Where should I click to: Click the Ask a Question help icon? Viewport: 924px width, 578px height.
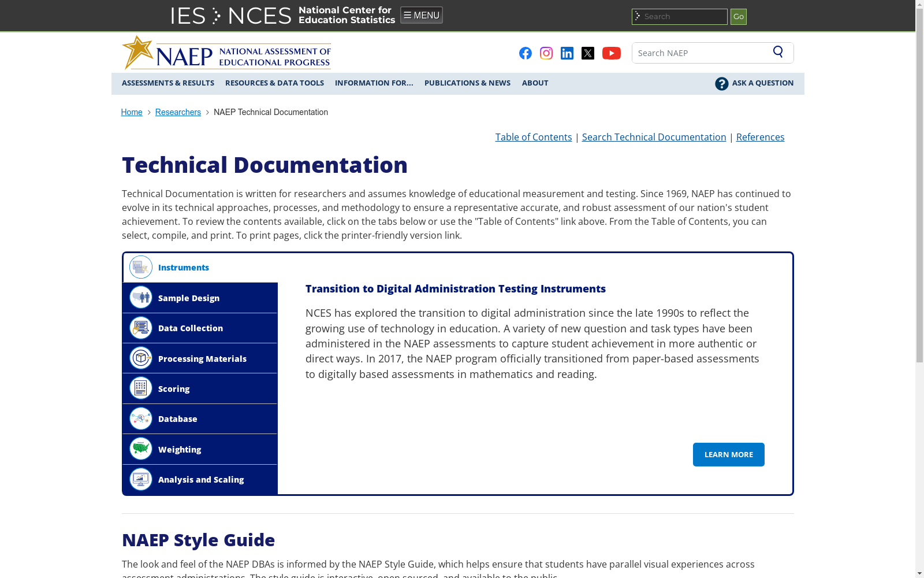(x=721, y=84)
